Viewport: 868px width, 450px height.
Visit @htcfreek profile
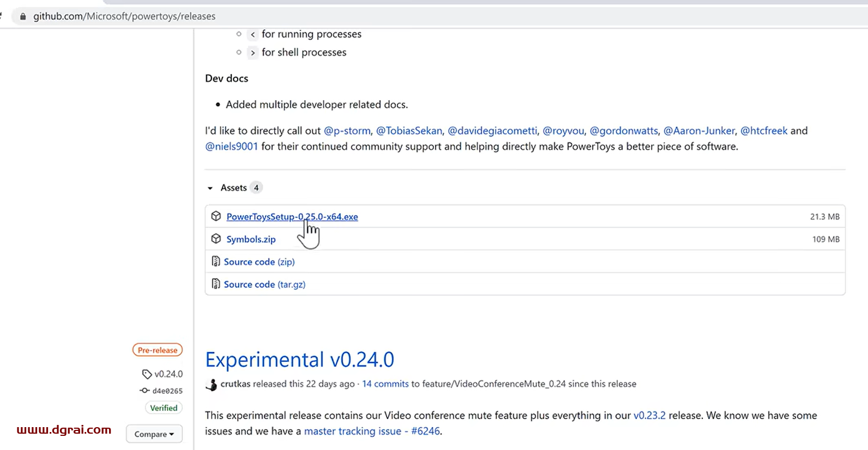764,131
